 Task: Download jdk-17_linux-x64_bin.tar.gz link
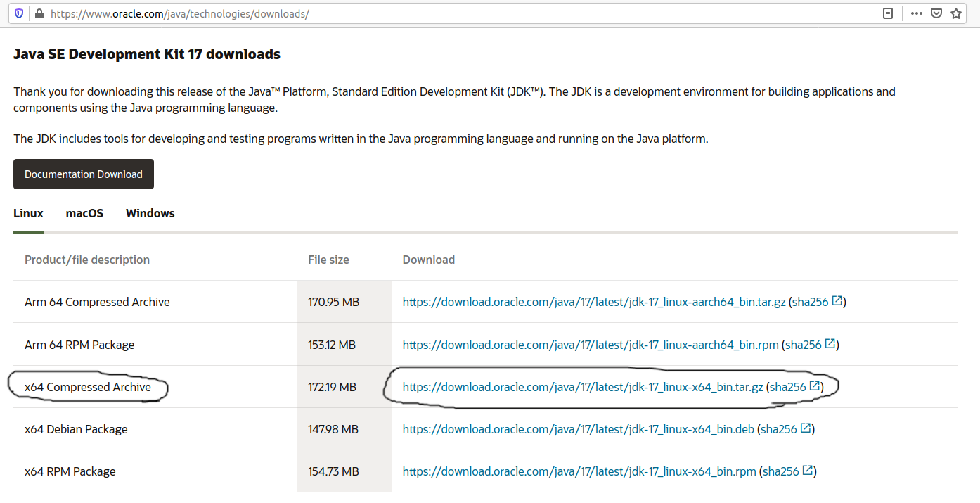(x=583, y=387)
